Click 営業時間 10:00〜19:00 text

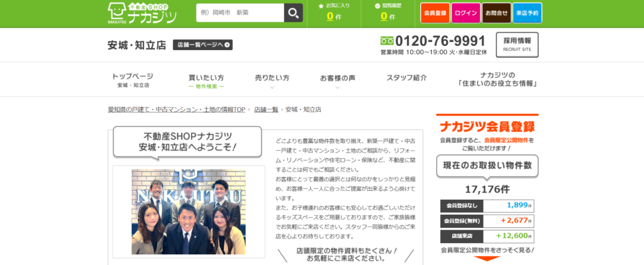point(434,53)
